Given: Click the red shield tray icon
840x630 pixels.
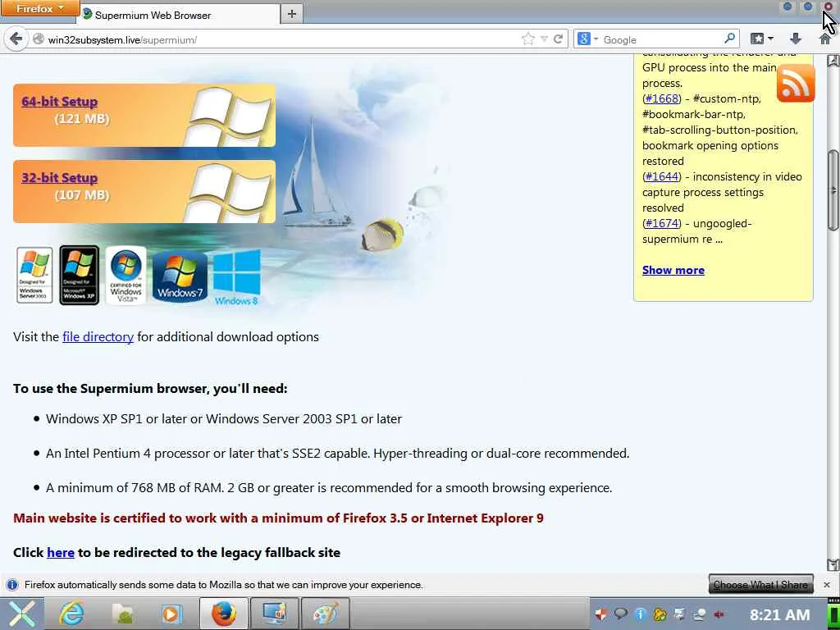Looking at the screenshot, I should click(601, 614).
